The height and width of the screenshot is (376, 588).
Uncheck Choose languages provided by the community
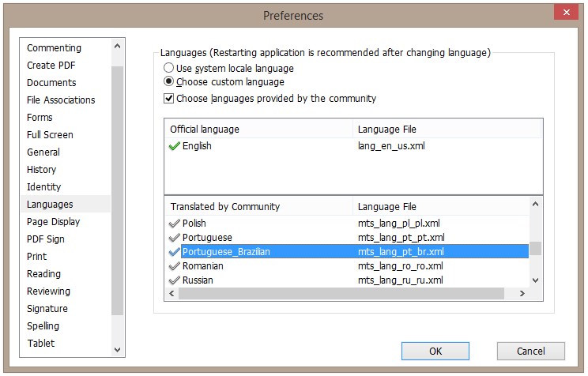(x=169, y=99)
